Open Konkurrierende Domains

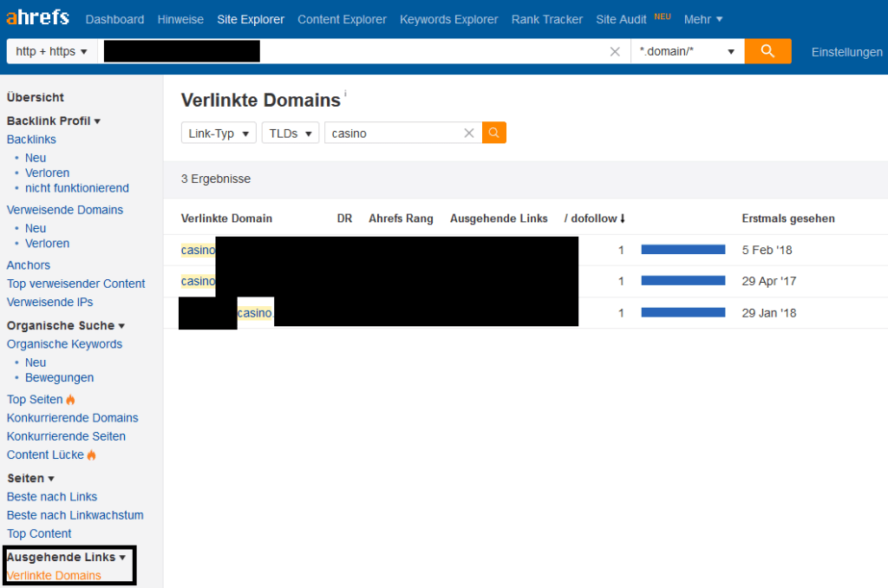click(73, 418)
